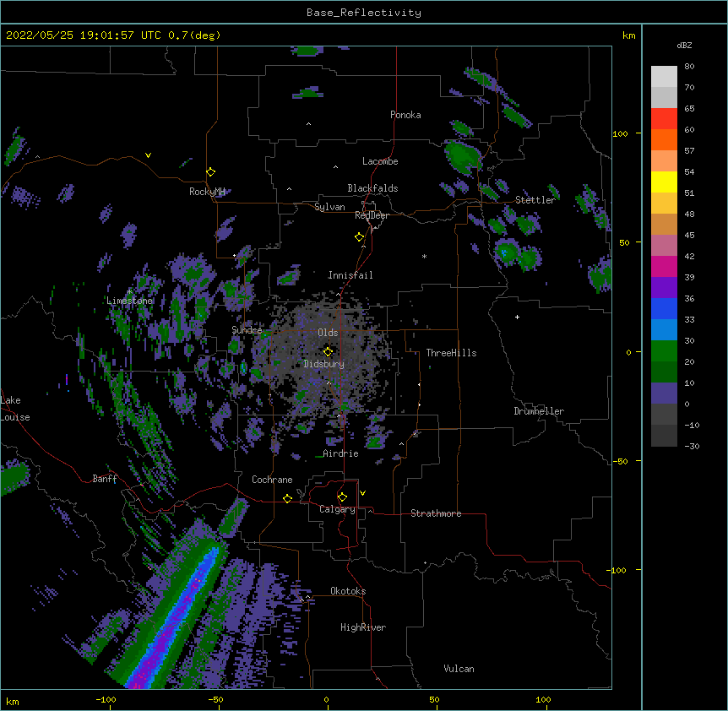Click the ThreeHills town label

pos(451,353)
